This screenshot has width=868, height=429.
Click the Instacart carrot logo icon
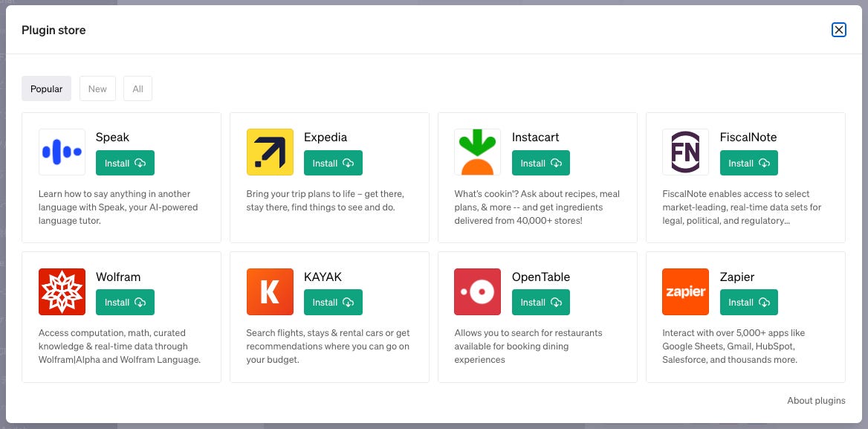[x=478, y=152]
